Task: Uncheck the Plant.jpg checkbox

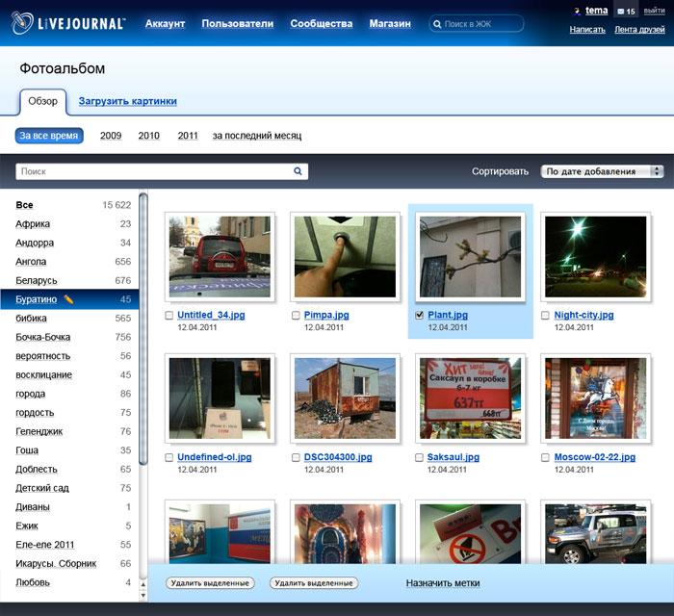Action: 419,316
